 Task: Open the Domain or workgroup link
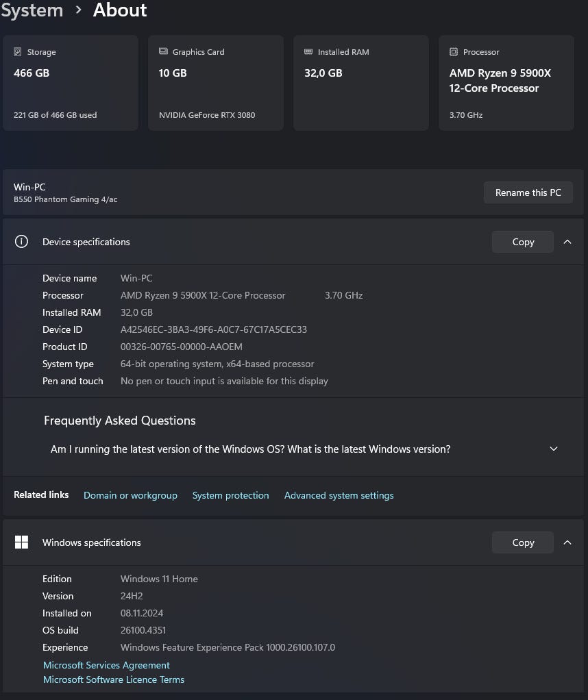point(130,495)
